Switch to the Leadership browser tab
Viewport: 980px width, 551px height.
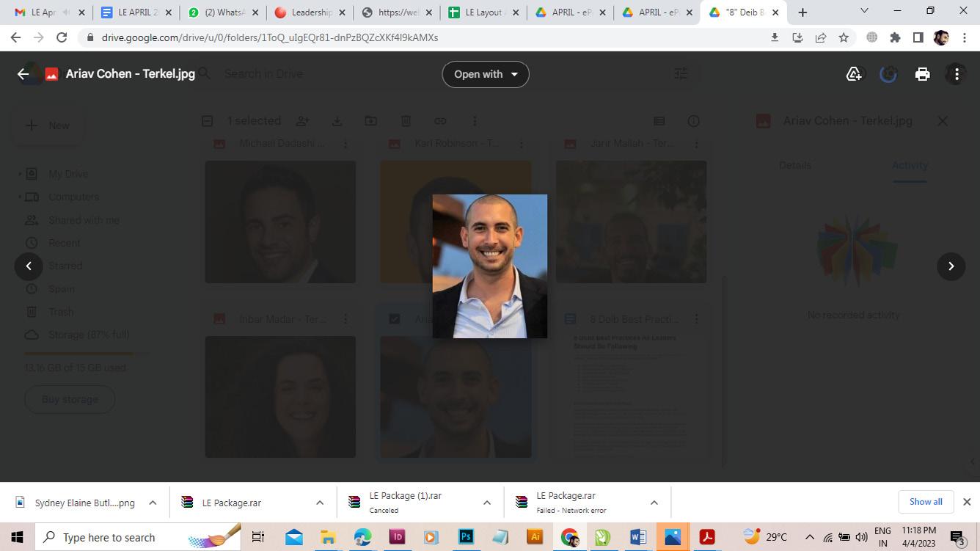(x=311, y=12)
